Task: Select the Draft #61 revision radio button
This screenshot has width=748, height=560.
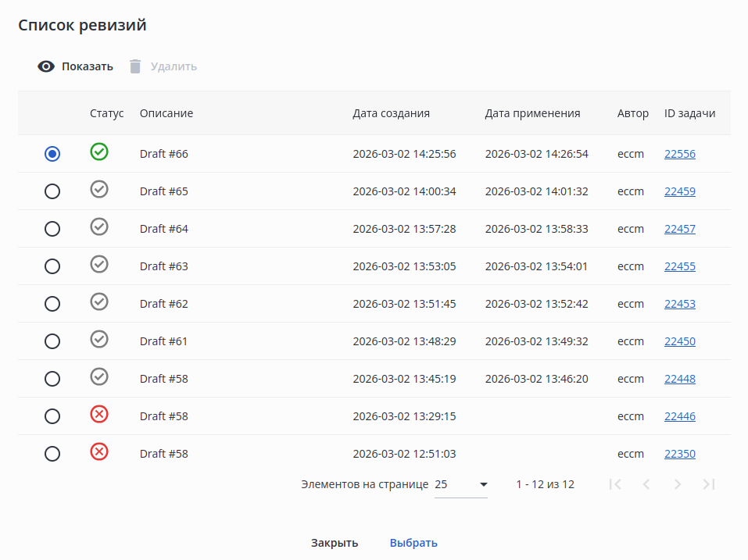Action: click(52, 341)
